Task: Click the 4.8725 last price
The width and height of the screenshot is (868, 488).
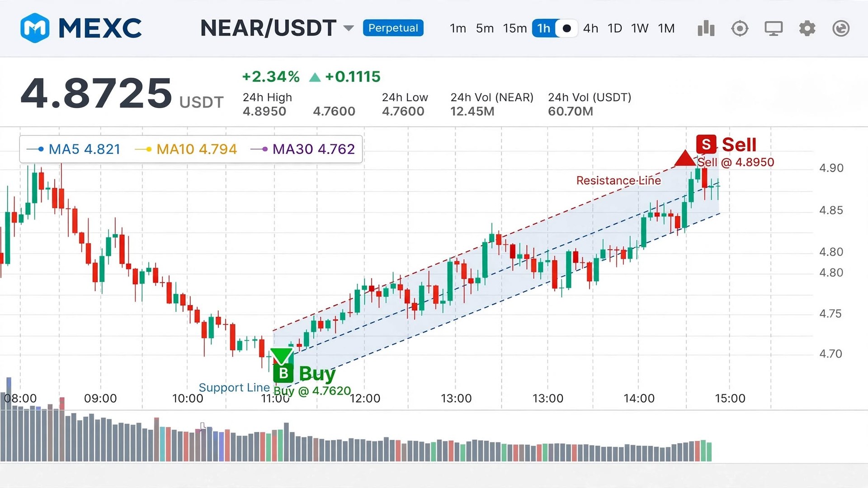Action: pos(96,93)
